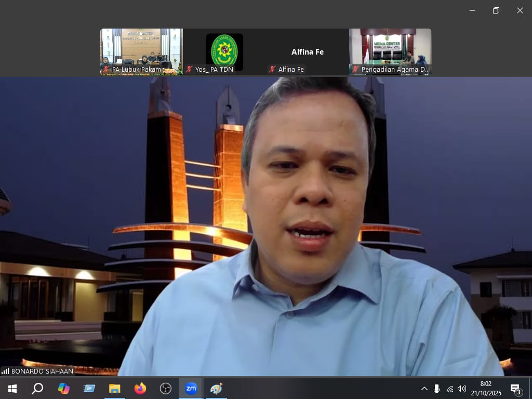532x399 pixels.
Task: Open the Paint app taskbar icon
Action: 216,389
